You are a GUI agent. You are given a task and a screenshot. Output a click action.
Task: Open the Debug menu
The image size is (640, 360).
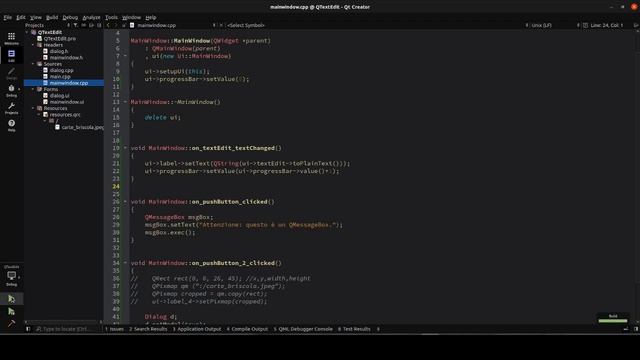coord(70,18)
